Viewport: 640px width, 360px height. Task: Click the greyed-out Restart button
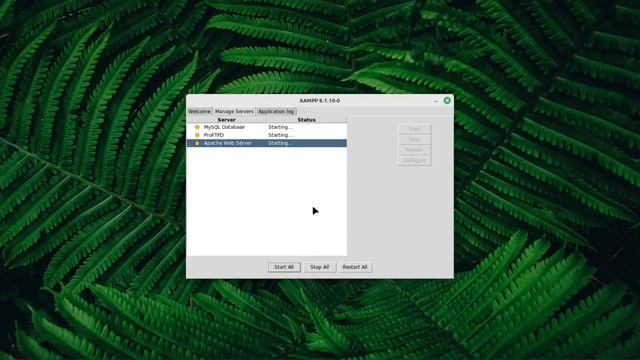tap(414, 150)
